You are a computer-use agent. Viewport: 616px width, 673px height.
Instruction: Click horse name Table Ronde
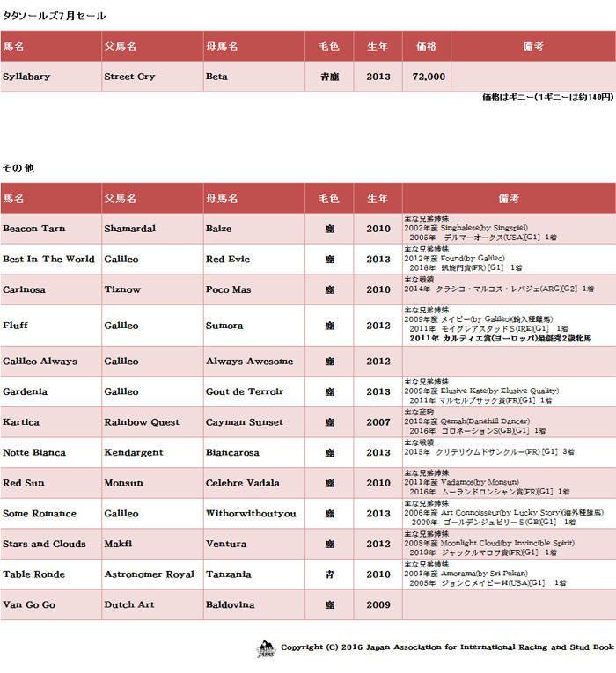(x=34, y=574)
